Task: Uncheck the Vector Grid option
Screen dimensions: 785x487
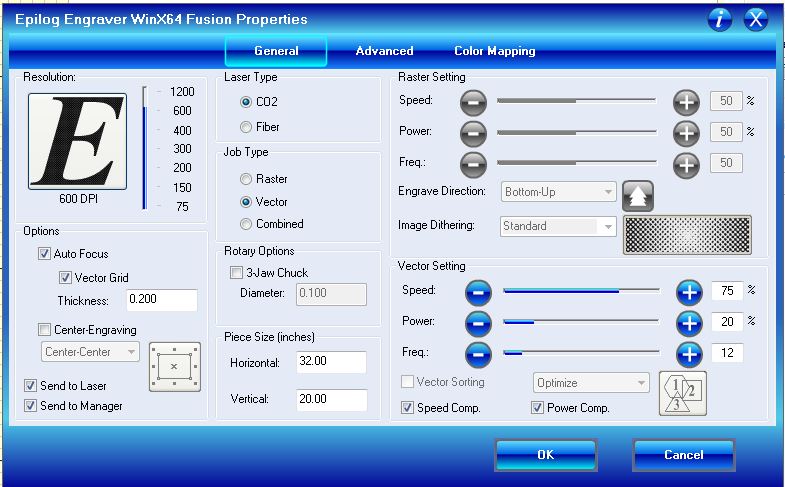Action: 65,277
